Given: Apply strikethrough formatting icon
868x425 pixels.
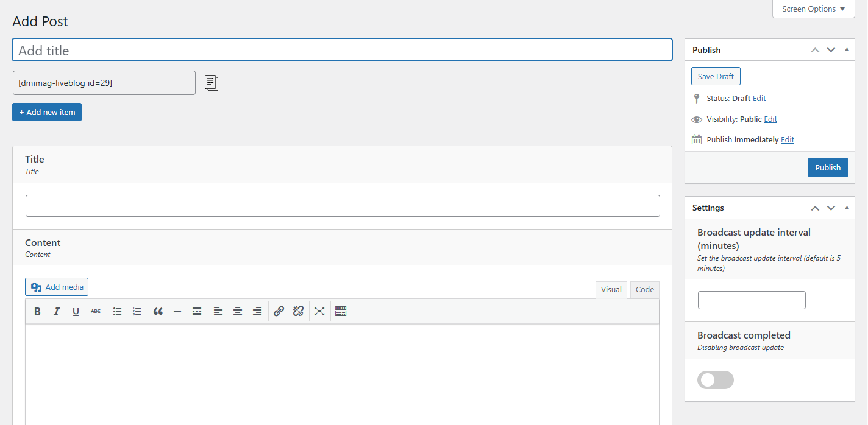Looking at the screenshot, I should (x=96, y=311).
